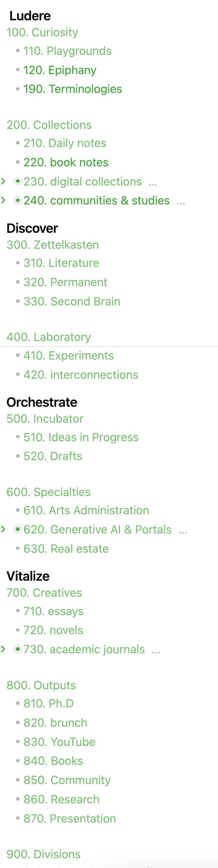
Task: Expand the 230. digital collections chevron
Action: coord(3,181)
